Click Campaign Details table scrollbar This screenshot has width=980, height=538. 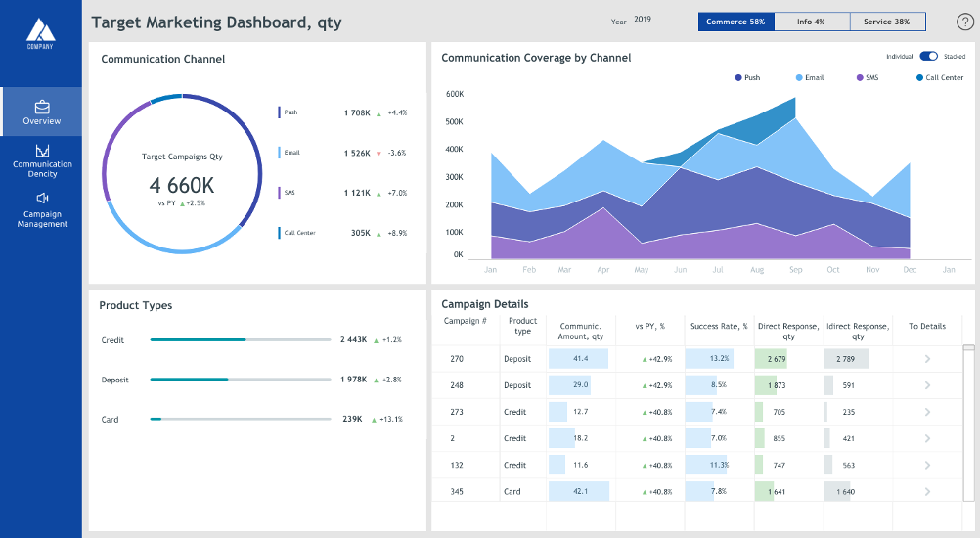click(x=968, y=423)
